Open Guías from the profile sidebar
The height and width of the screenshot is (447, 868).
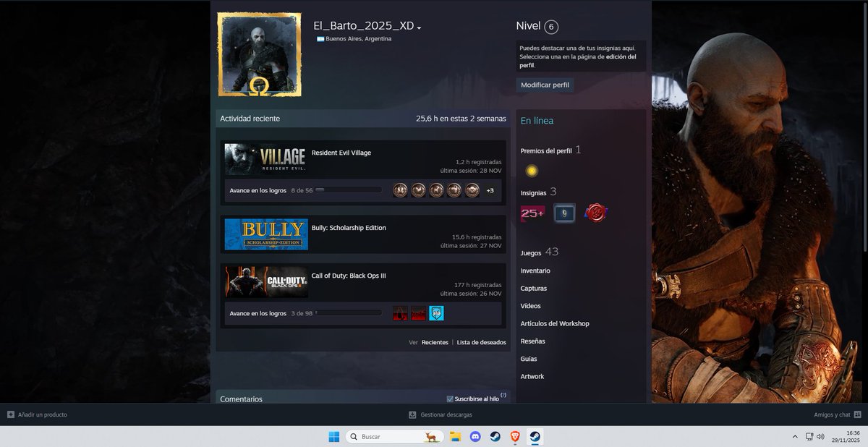click(x=529, y=359)
